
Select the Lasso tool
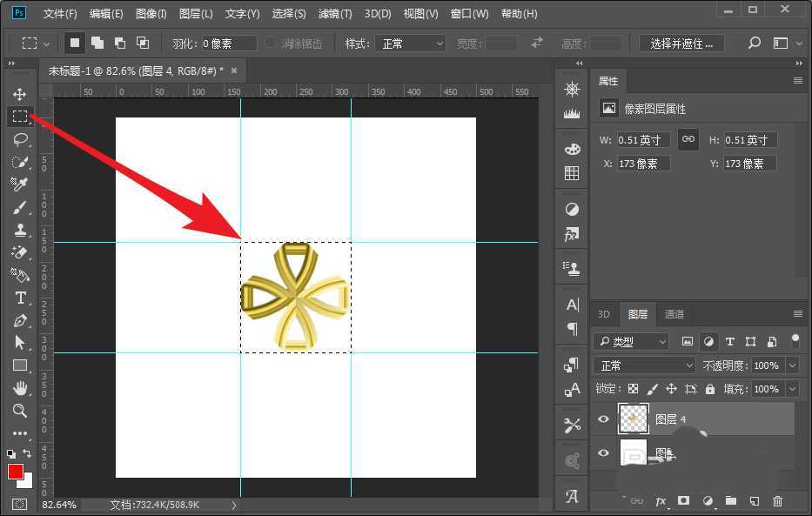19,139
